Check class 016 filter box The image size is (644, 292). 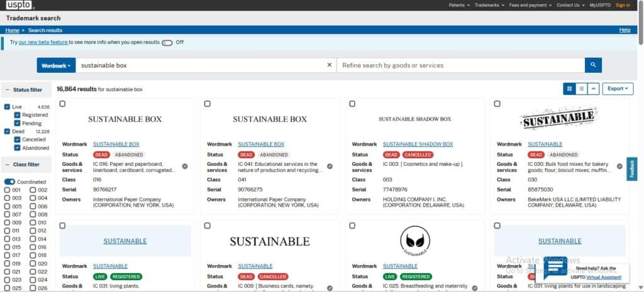tap(33, 247)
